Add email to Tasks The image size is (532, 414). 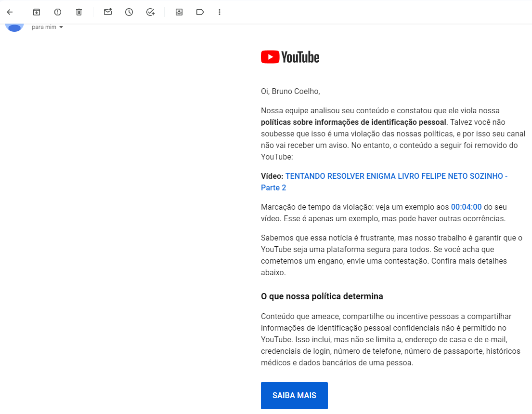[150, 12]
